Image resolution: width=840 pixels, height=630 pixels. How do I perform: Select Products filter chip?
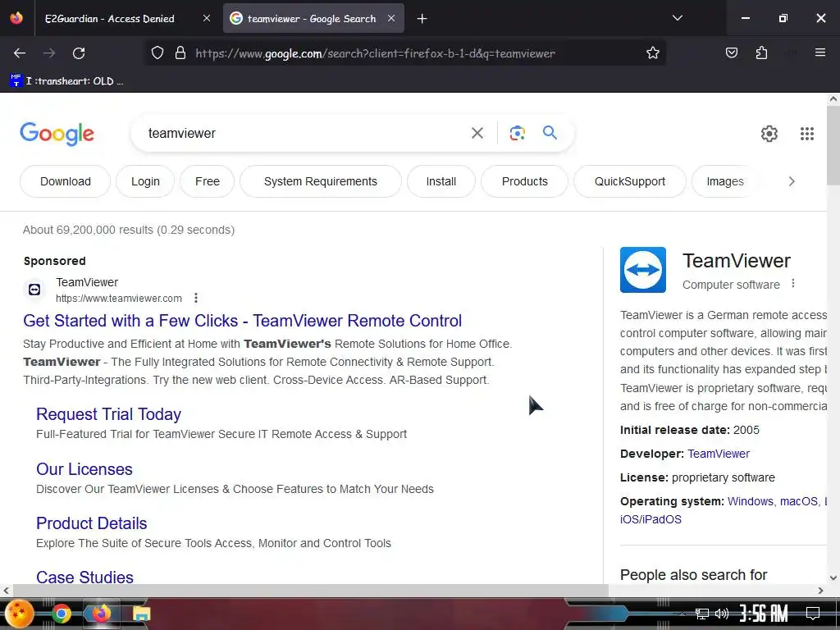[524, 181]
